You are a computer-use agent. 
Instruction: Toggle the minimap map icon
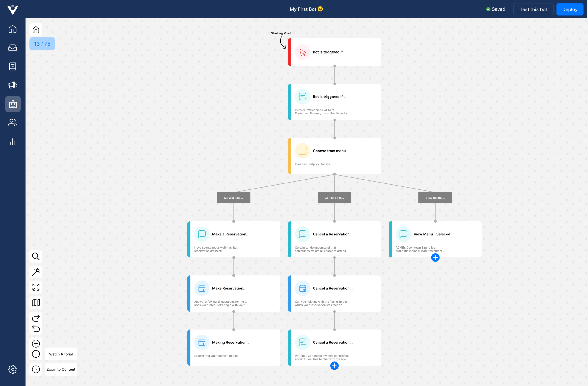36,302
